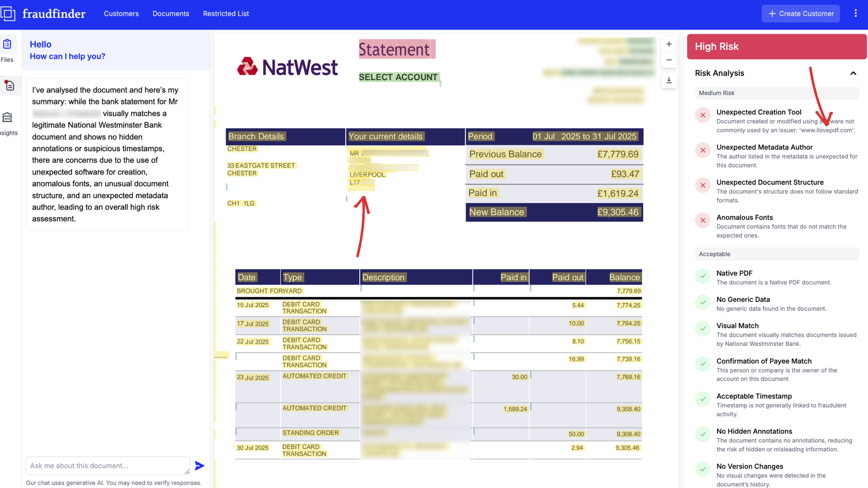
Task: Click the No Generic Data check icon
Action: click(x=703, y=302)
